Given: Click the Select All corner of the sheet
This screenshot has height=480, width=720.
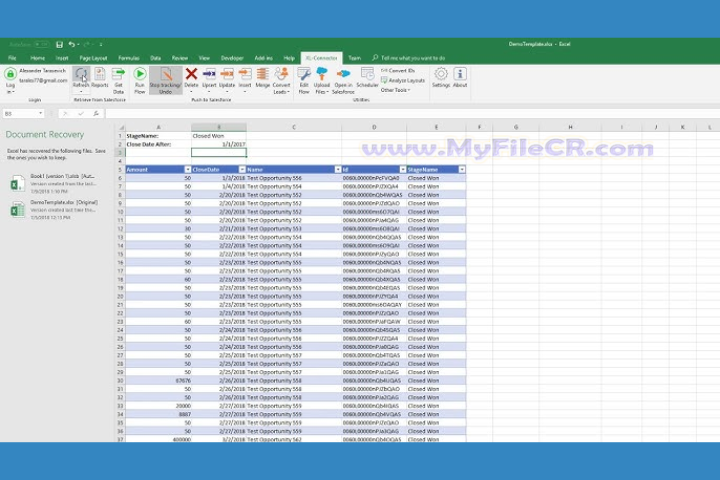Looking at the screenshot, I should (x=120, y=127).
